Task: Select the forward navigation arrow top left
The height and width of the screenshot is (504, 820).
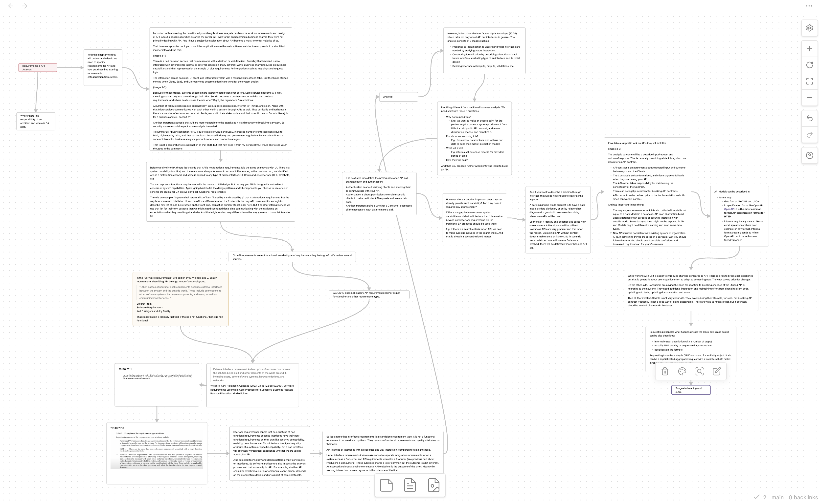Action: tap(24, 6)
